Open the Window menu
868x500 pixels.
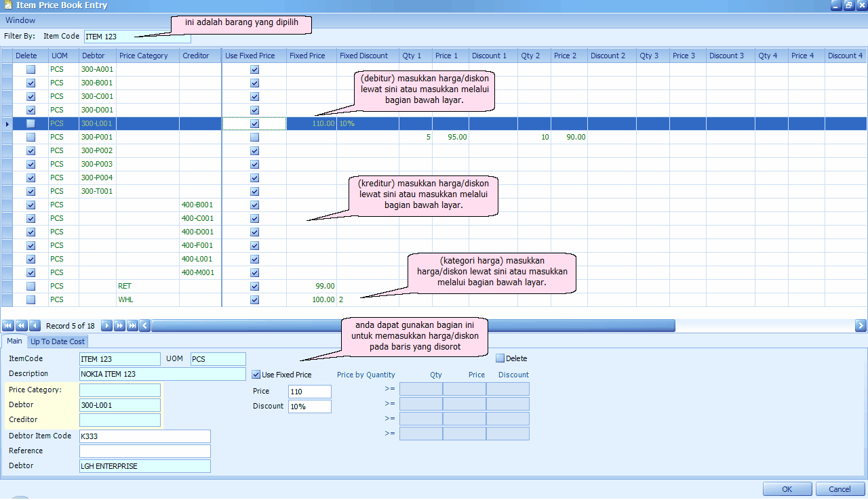click(x=20, y=20)
